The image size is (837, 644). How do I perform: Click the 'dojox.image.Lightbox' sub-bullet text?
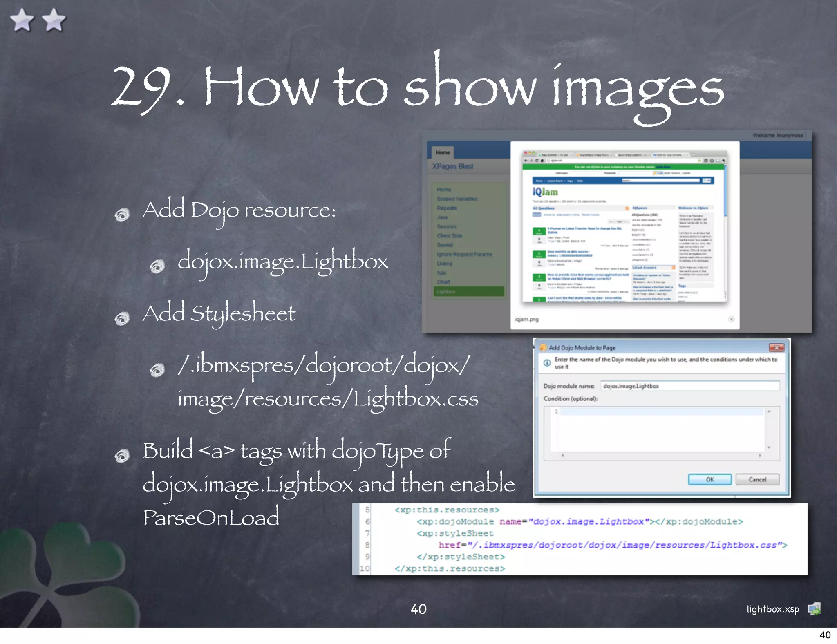283,262
